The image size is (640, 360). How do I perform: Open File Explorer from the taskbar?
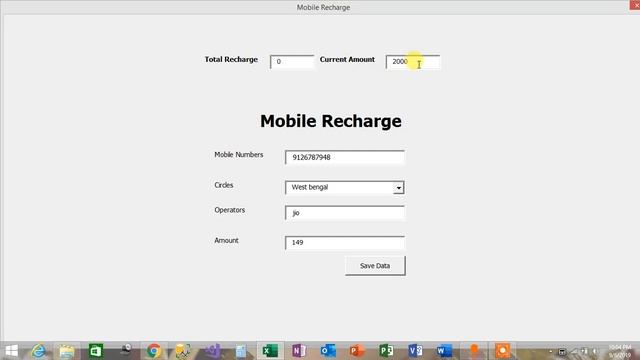67,351
